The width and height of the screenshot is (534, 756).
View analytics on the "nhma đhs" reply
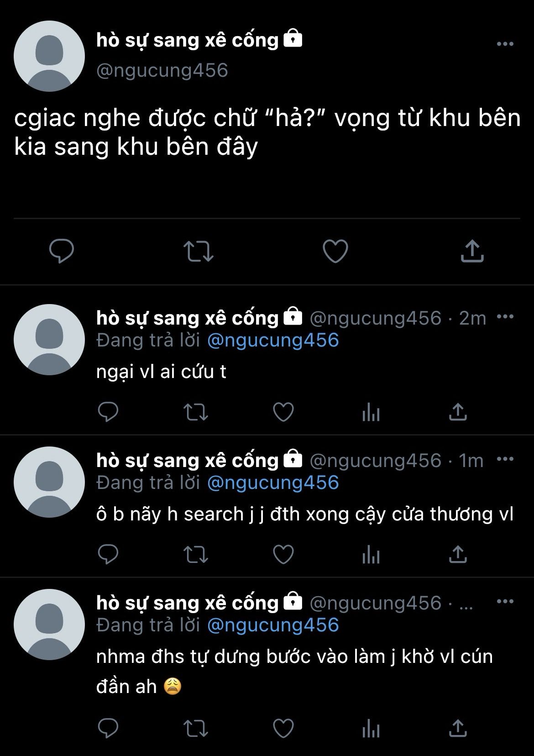coord(371,729)
